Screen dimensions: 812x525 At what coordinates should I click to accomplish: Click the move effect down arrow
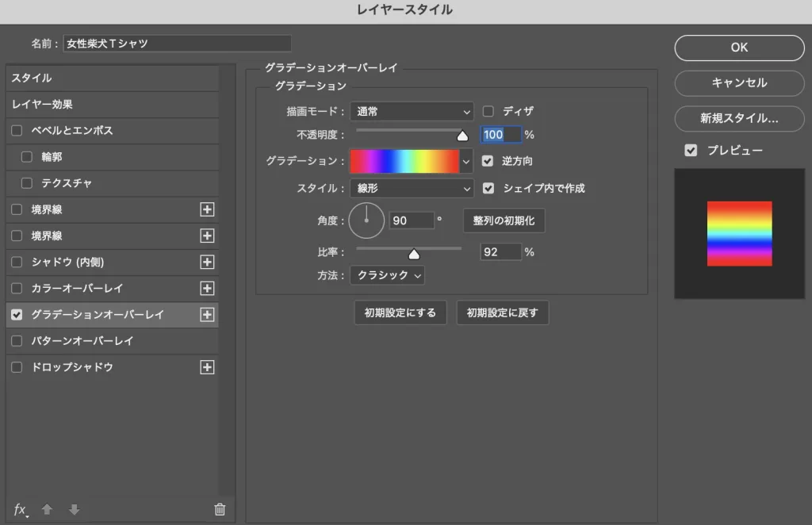click(74, 509)
